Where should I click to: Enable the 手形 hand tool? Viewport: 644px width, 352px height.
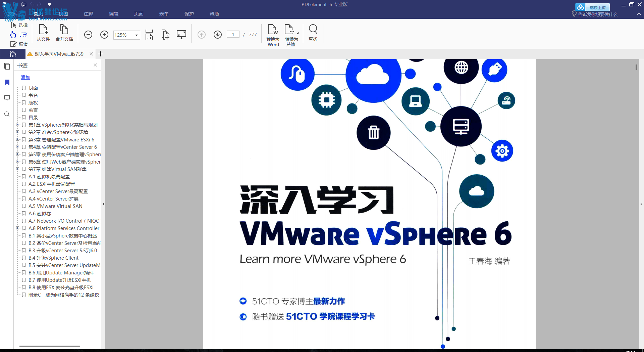(19, 34)
